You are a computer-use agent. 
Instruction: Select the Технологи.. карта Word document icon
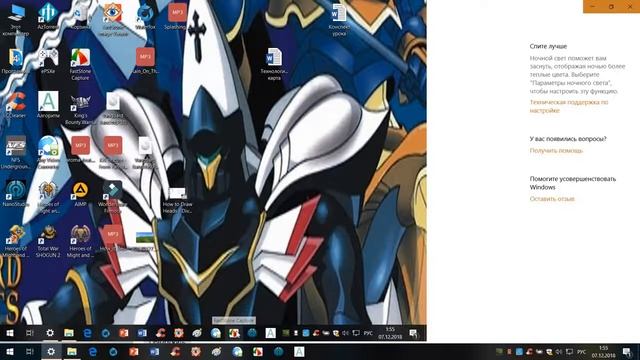coord(274,64)
